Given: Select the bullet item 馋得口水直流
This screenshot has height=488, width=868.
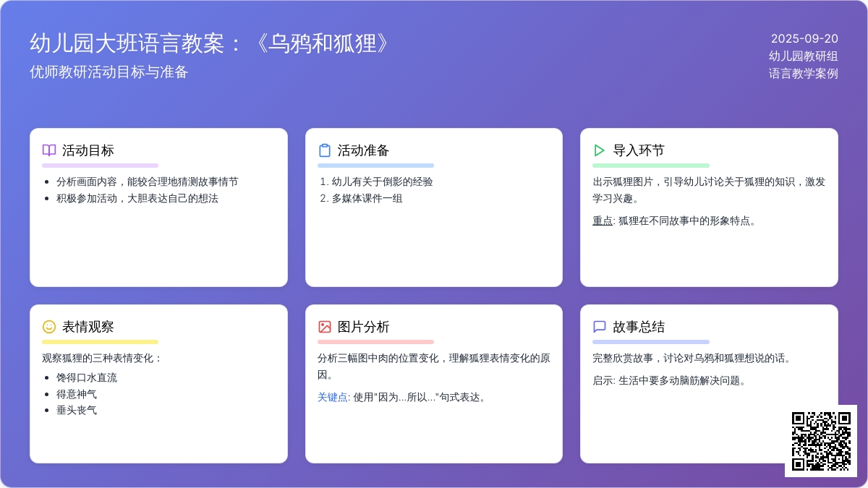Looking at the screenshot, I should 87,377.
